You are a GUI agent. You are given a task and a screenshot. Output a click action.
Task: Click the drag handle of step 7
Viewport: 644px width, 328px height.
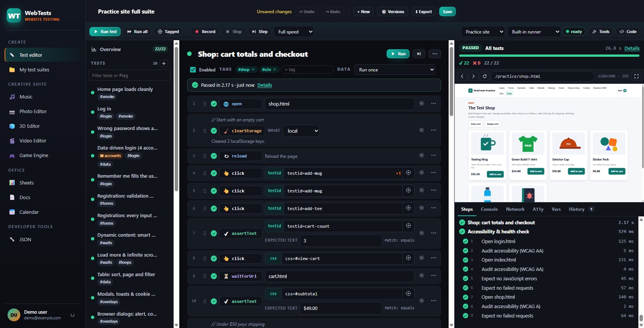204,233
